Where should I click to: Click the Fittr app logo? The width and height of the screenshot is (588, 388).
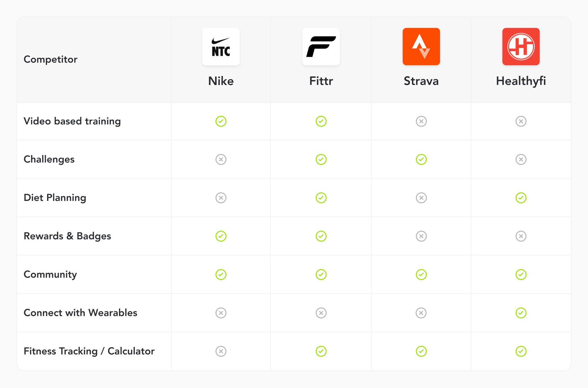click(321, 47)
